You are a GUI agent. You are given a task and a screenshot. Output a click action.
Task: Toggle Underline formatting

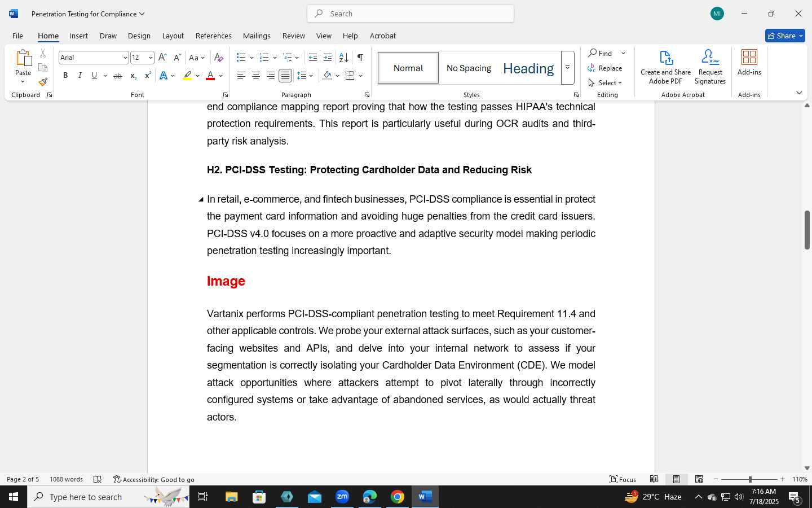pyautogui.click(x=94, y=76)
